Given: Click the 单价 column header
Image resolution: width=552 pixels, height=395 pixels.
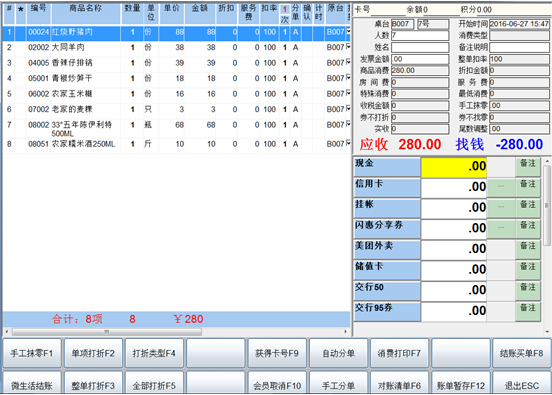Looking at the screenshot, I should (x=172, y=13).
